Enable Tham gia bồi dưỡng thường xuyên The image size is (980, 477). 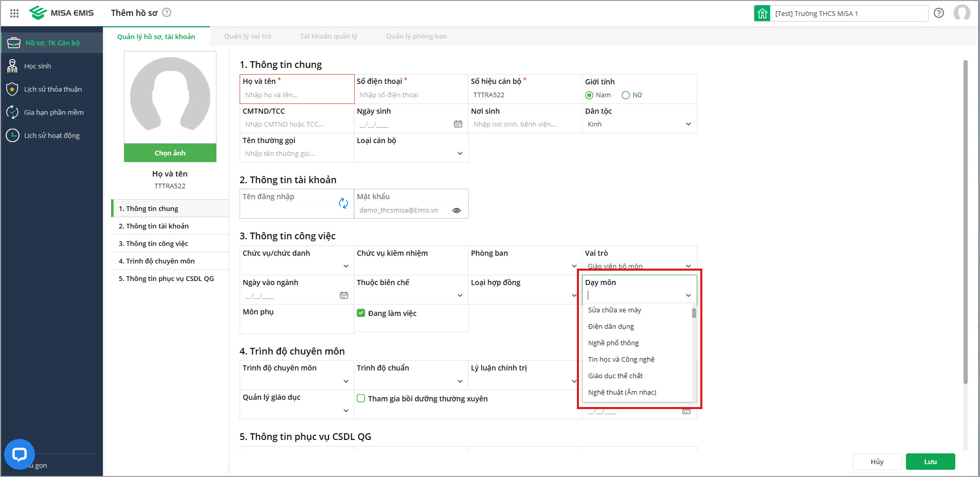361,398
